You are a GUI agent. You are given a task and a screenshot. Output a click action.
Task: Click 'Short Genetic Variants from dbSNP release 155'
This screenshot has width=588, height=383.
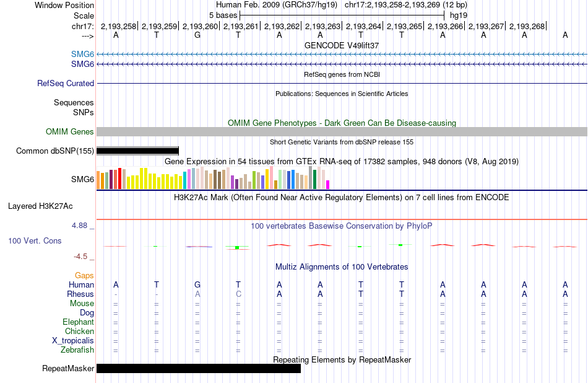(342, 142)
